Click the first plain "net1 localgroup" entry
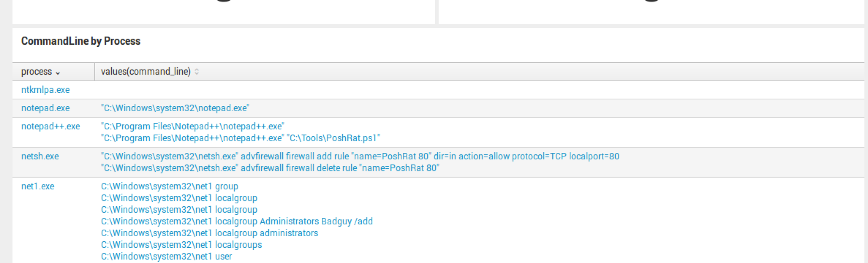 coord(179,198)
